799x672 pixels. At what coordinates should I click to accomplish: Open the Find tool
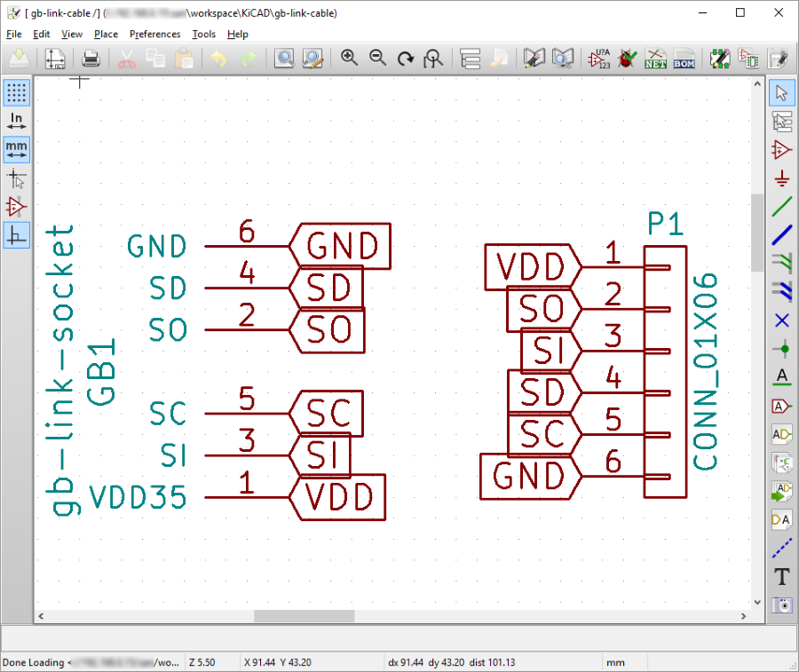284,59
